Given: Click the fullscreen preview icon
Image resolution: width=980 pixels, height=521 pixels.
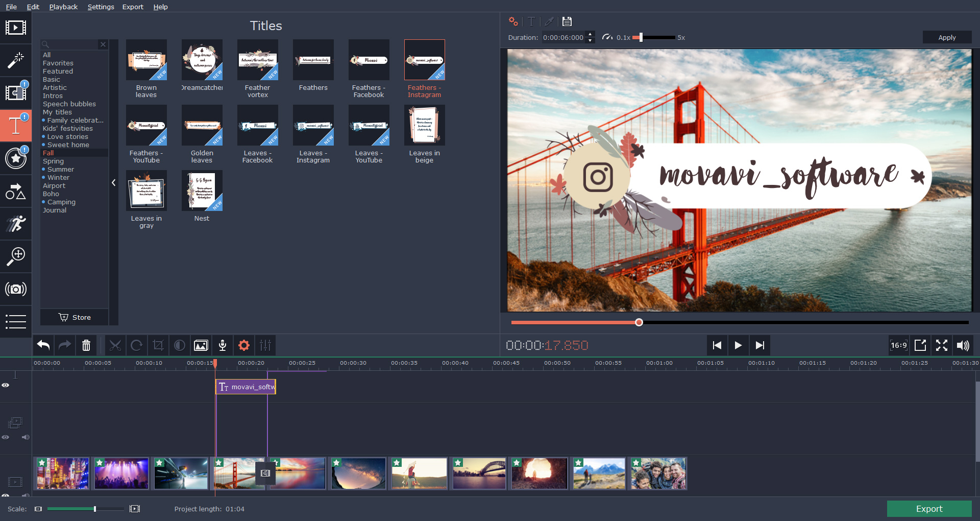Looking at the screenshot, I should pos(942,345).
